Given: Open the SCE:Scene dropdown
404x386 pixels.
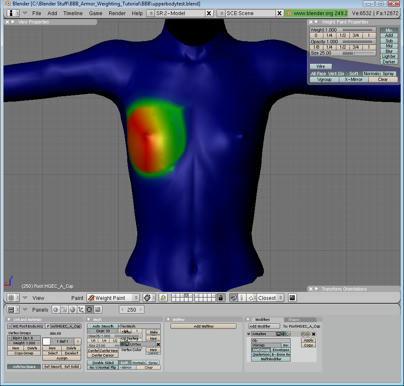Looking at the screenshot, I should pyautogui.click(x=221, y=13).
